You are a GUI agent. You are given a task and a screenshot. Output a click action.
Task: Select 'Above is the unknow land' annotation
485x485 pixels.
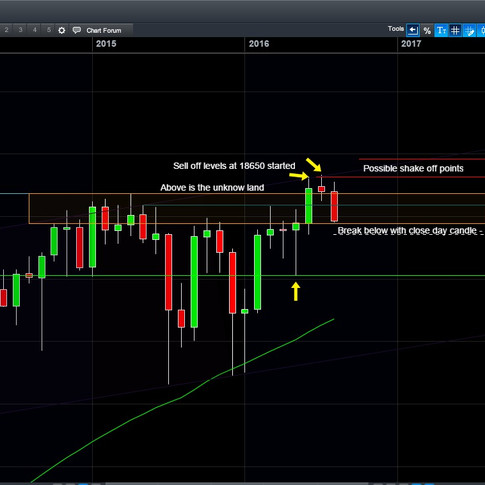pos(212,187)
